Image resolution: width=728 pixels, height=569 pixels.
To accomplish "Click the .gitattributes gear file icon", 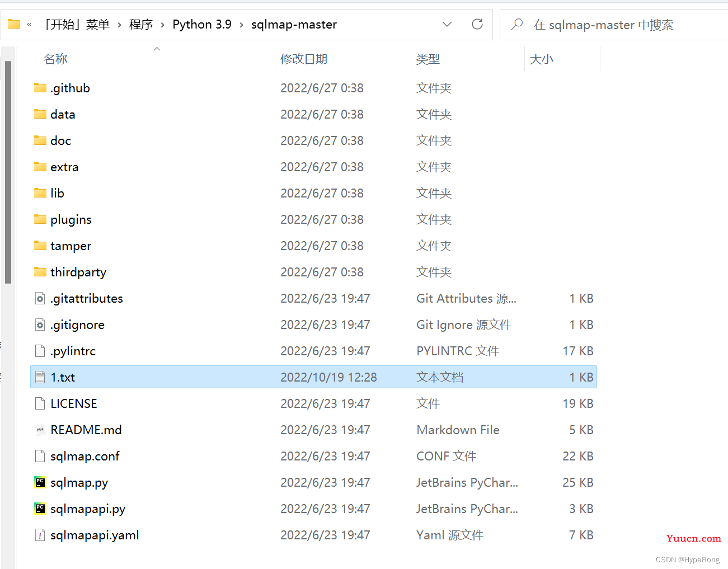I will coord(40,298).
